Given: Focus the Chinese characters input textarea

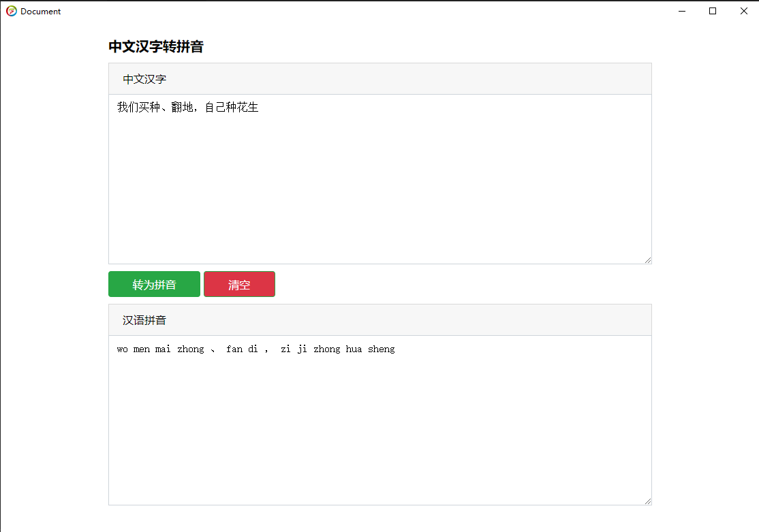Looking at the screenshot, I should pos(380,179).
